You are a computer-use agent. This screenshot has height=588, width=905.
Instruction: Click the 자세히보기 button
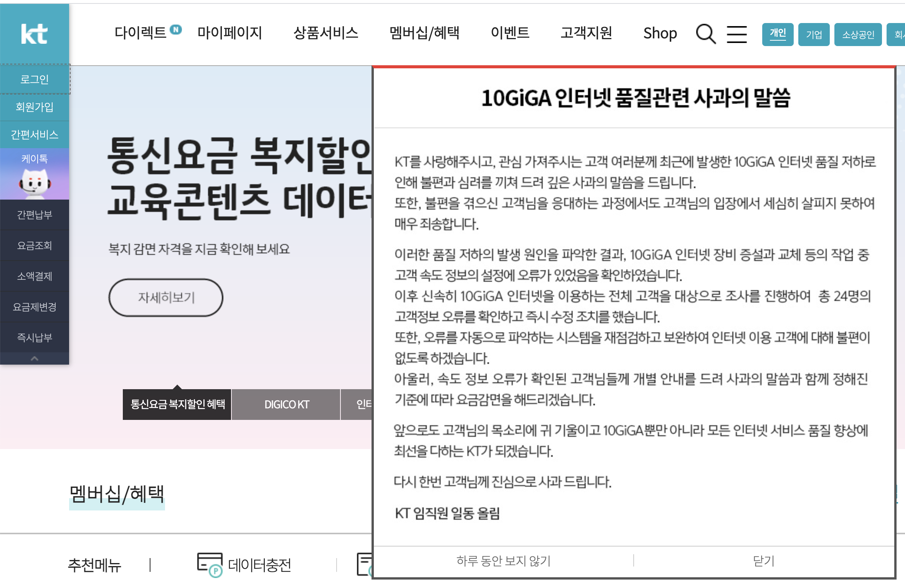point(166,297)
